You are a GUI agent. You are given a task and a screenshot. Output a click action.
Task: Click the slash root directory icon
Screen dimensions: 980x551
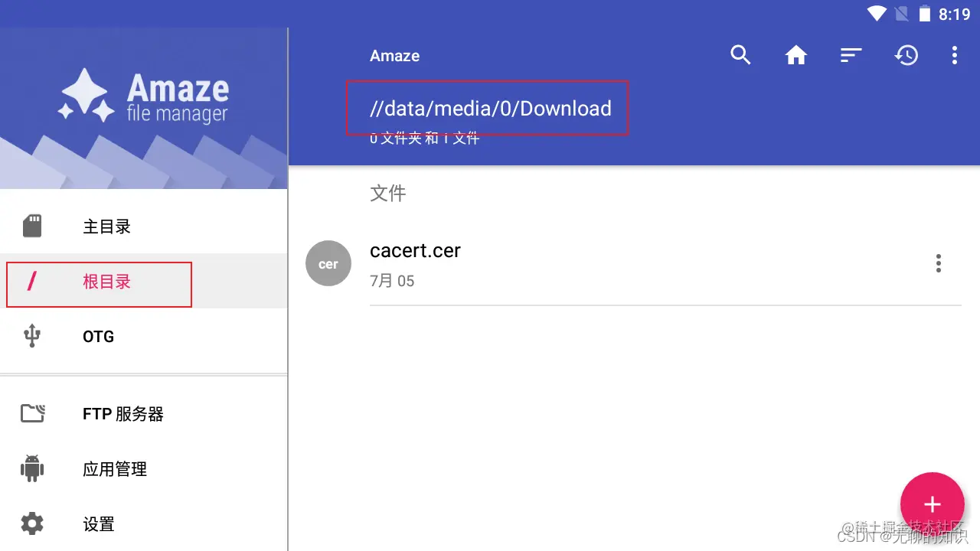(x=32, y=281)
